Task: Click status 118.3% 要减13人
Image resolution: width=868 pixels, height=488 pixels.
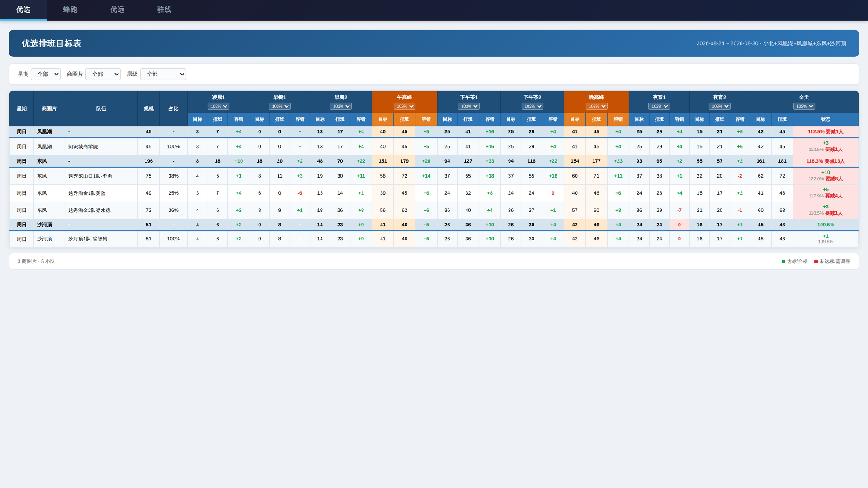Action: coord(826,161)
